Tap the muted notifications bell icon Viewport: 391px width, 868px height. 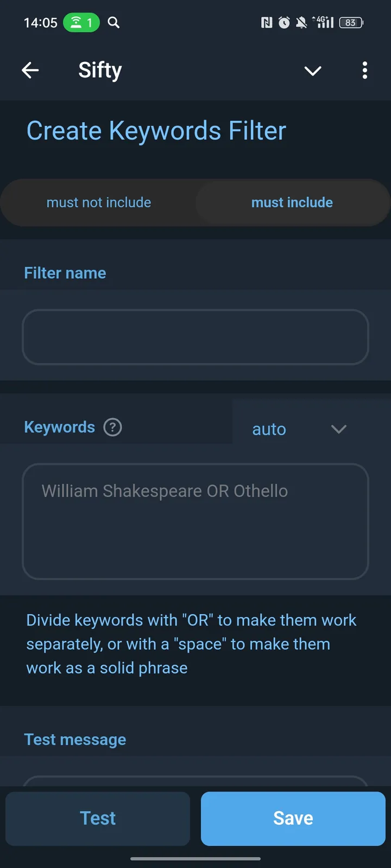[x=301, y=22]
